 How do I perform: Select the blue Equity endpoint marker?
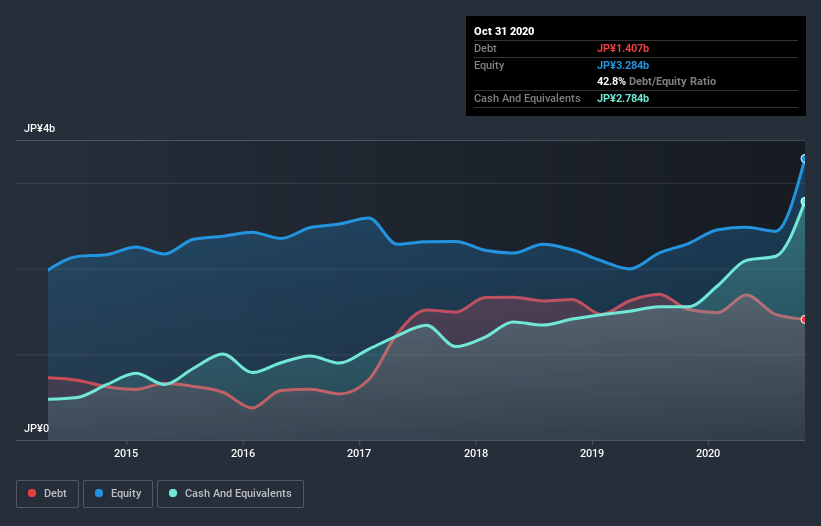[804, 159]
